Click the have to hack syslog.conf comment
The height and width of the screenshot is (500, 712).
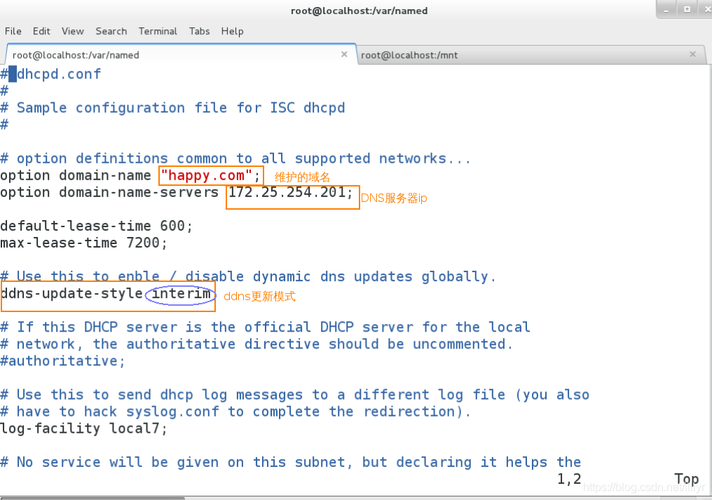(236, 412)
